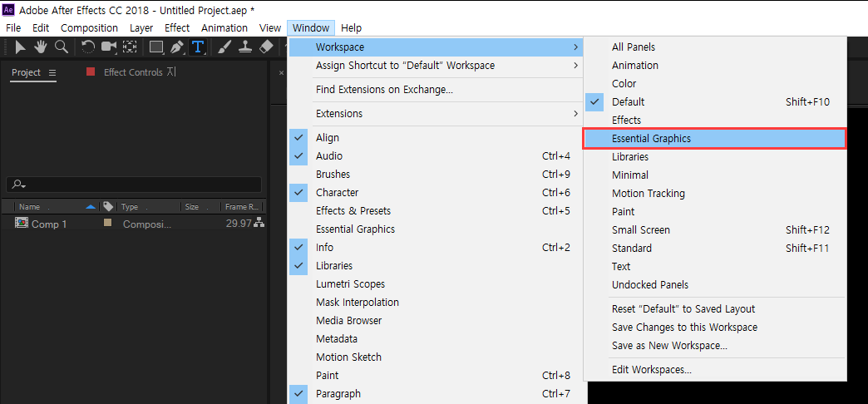This screenshot has width=868, height=404.
Task: Click the Project panel search field
Action: click(x=134, y=185)
